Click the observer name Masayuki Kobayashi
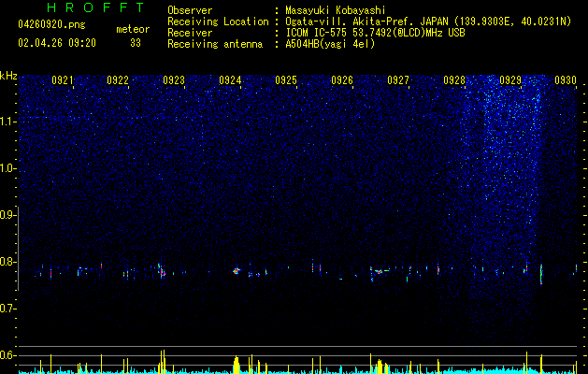588x374 pixels. 336,10
